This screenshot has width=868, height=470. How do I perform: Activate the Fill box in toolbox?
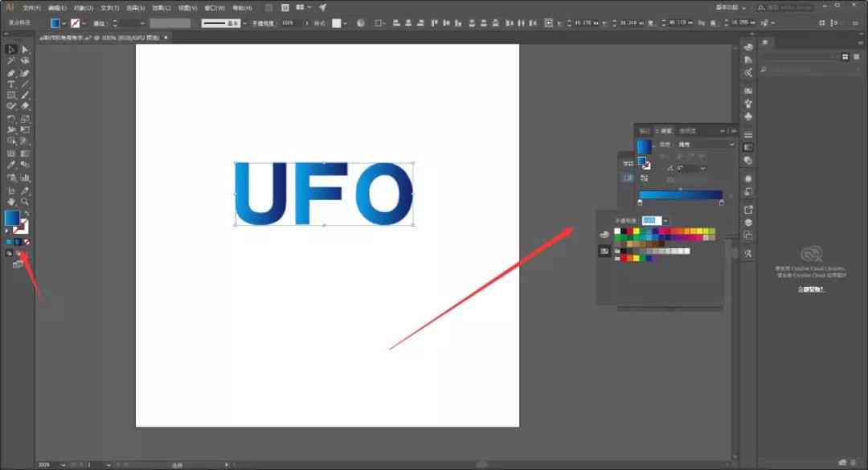click(x=12, y=218)
